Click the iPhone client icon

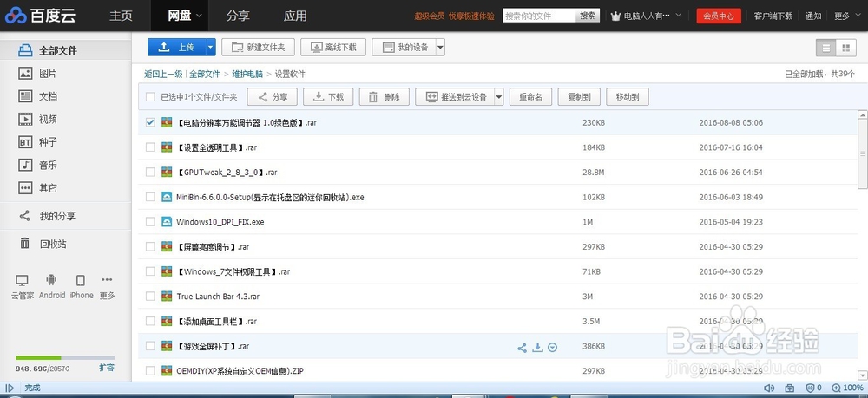(x=81, y=280)
